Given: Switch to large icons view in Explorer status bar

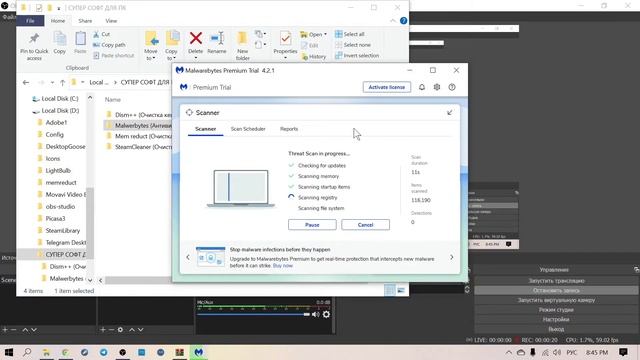Looking at the screenshot, I should tap(401, 290).
